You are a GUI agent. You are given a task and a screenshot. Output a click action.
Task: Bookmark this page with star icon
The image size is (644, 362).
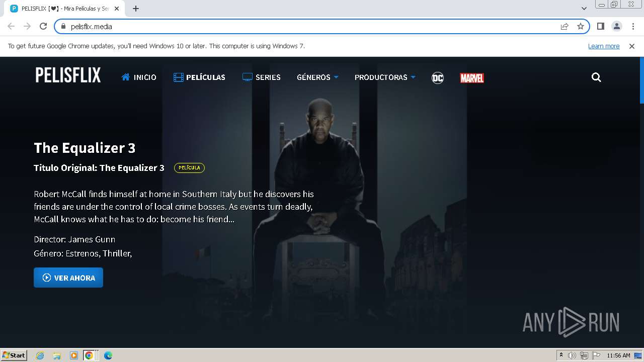[x=581, y=26]
